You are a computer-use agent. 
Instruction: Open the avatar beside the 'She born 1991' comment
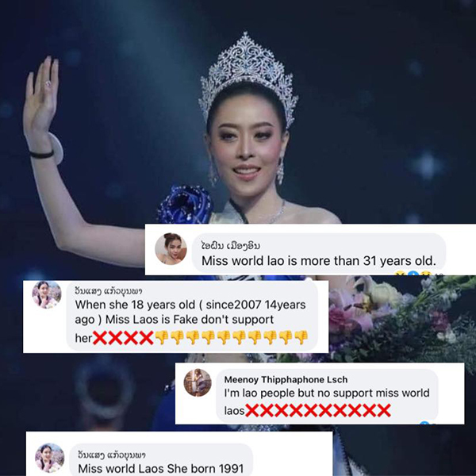tap(49, 458)
